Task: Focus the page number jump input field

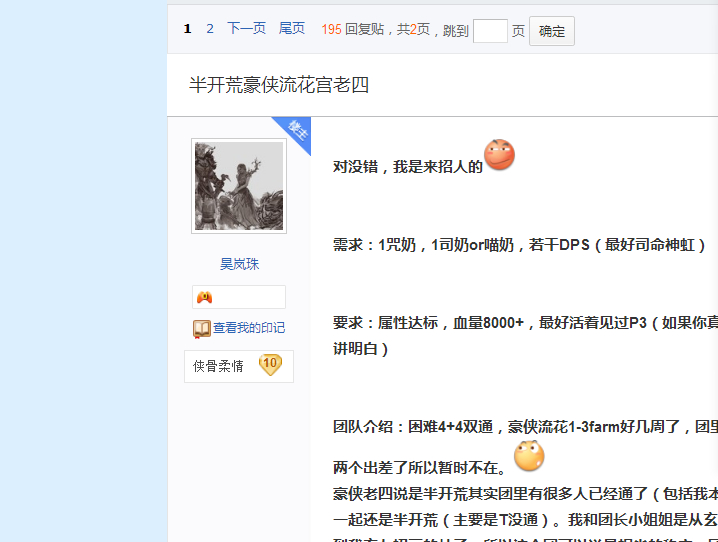Action: point(490,31)
